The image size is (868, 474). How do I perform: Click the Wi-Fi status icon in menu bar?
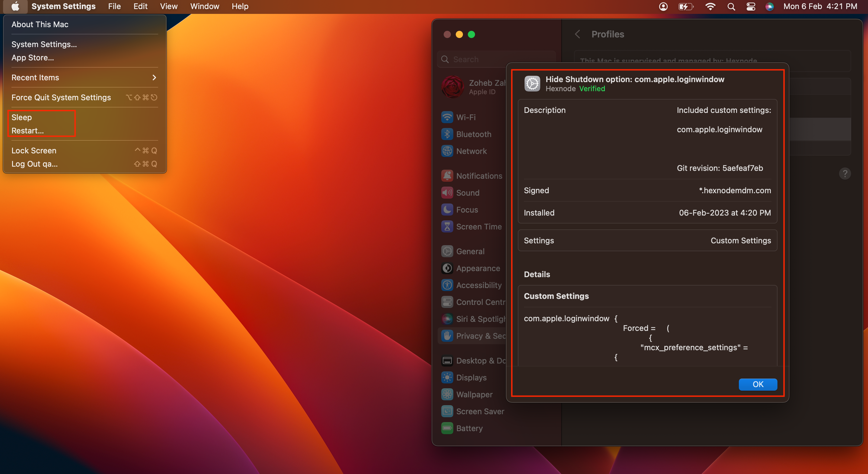710,6
